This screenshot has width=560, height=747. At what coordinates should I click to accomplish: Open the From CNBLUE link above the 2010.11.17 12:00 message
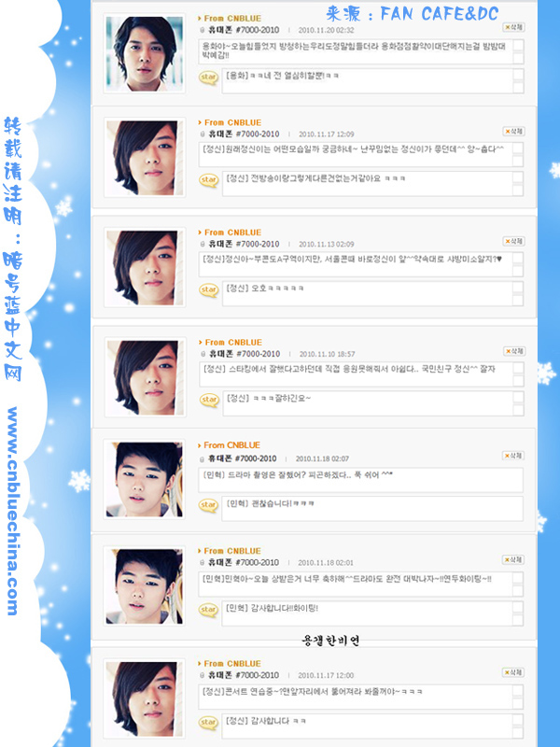pos(230,663)
